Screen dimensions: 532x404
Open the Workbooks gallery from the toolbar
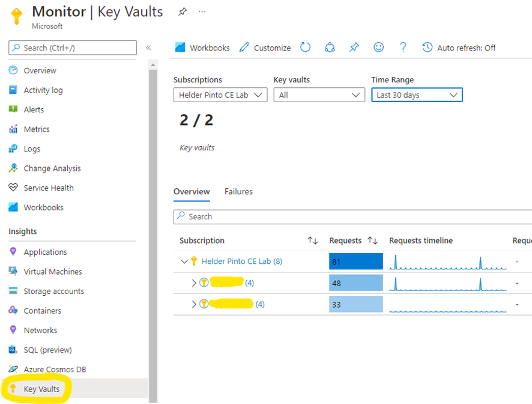point(202,47)
